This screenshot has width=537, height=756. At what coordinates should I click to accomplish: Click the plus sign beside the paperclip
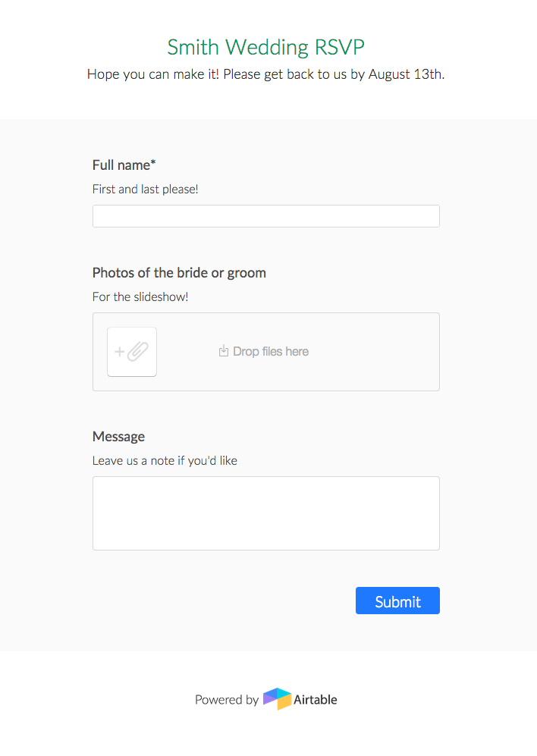point(119,352)
